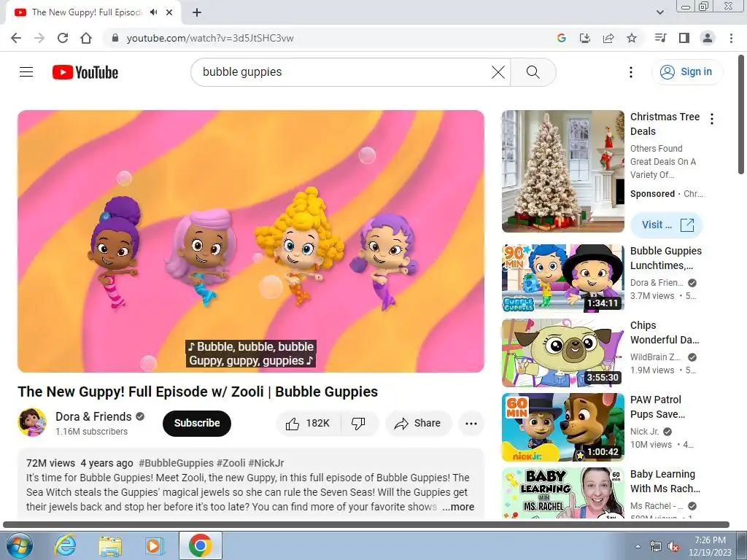Click the #BubbleGuppies hashtag
Screen dimensions: 747x560
pos(176,463)
